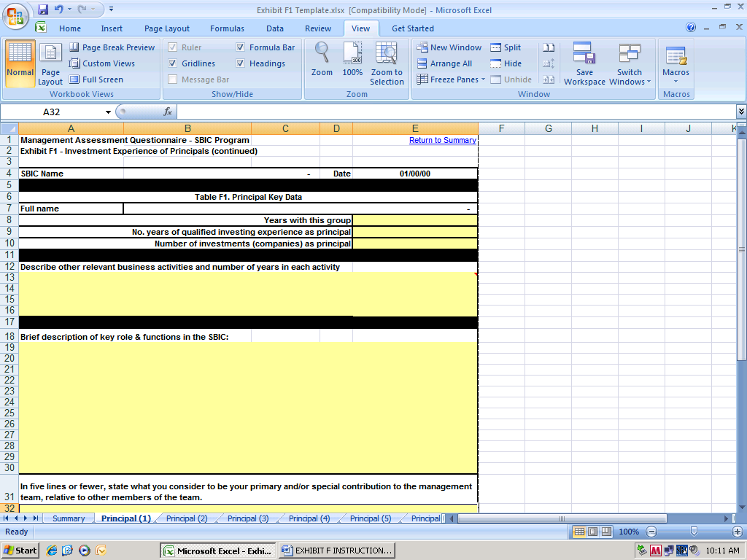Toggle the Formula Bar checkbox
This screenshot has width=747, height=560.
pyautogui.click(x=241, y=47)
